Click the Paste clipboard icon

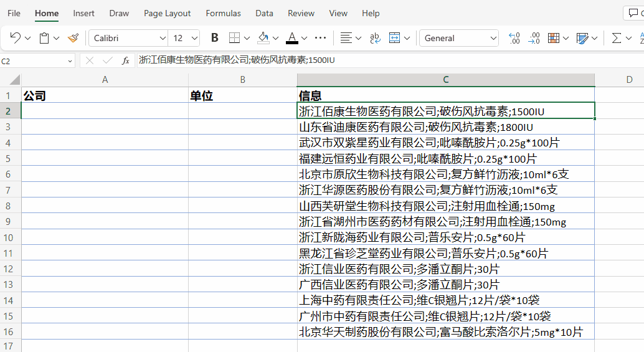(x=44, y=38)
